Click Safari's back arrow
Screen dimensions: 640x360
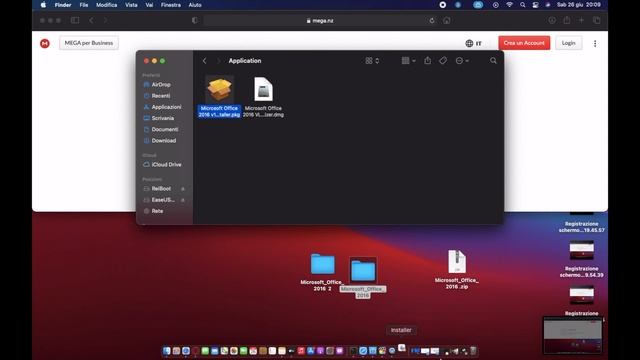click(x=91, y=20)
